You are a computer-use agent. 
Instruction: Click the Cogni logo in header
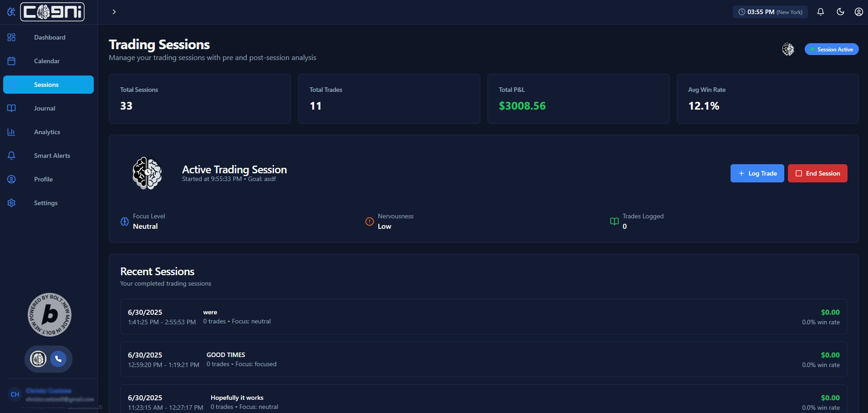point(52,12)
